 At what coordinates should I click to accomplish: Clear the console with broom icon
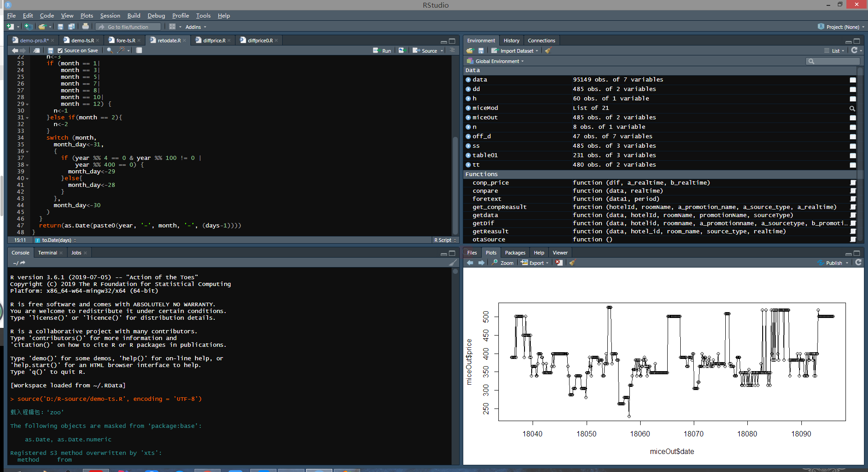click(x=453, y=263)
